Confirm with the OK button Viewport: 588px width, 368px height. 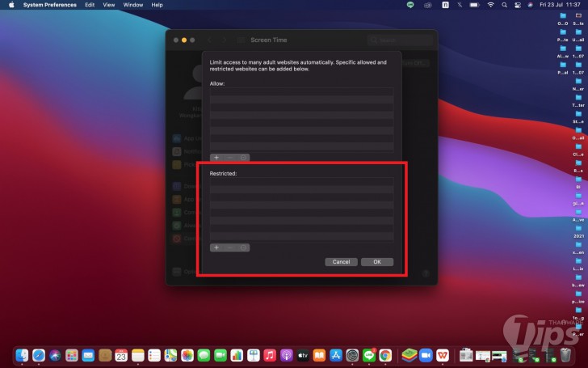377,262
